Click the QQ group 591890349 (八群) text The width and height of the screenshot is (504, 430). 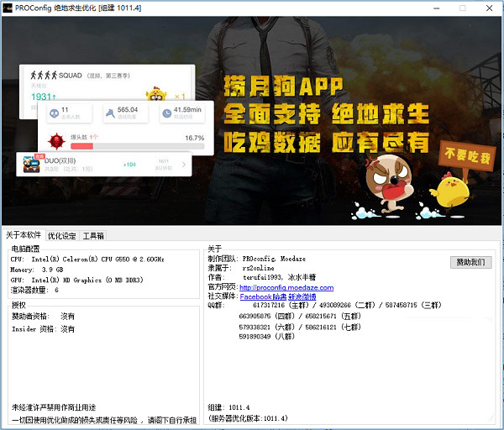267,337
